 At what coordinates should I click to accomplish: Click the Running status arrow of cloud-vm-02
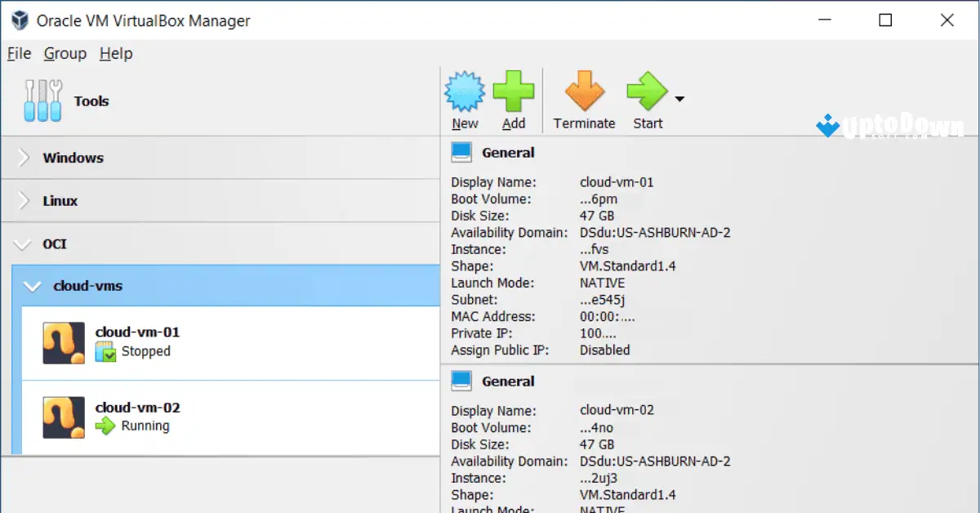pos(107,426)
